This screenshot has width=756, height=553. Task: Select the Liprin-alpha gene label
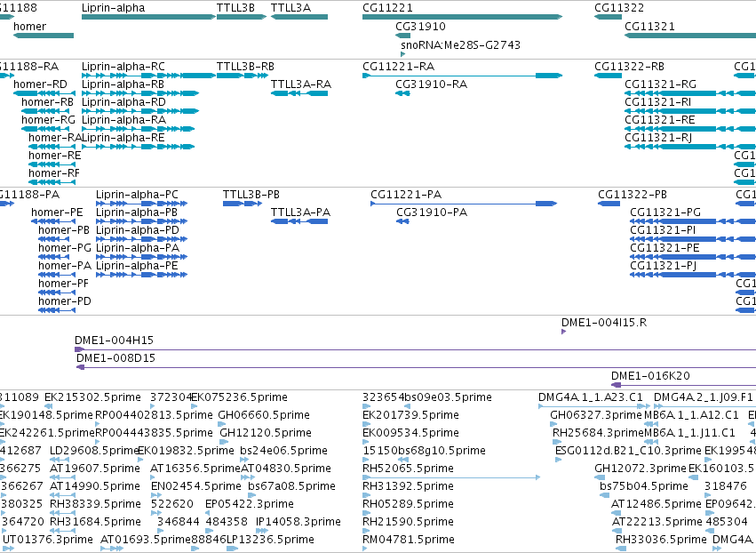pos(114,8)
